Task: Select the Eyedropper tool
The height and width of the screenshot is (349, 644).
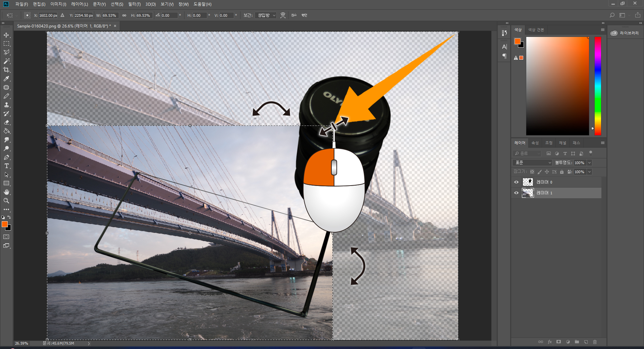Action: tap(6, 79)
